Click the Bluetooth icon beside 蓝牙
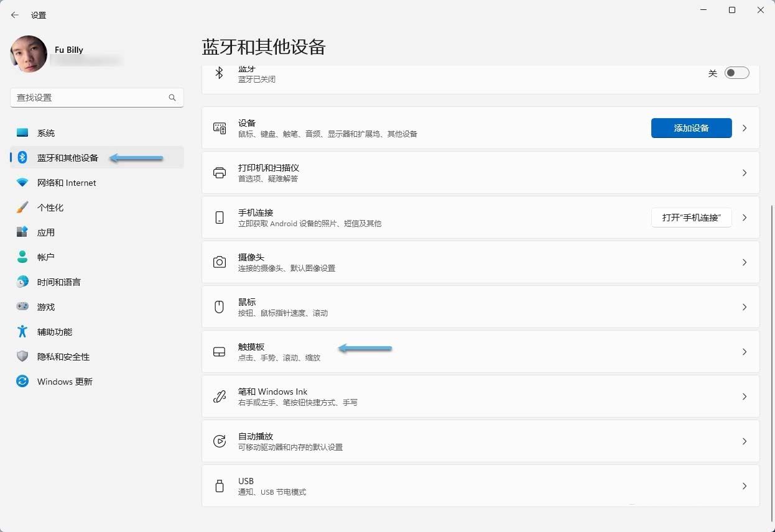The image size is (775, 532). pos(219,73)
